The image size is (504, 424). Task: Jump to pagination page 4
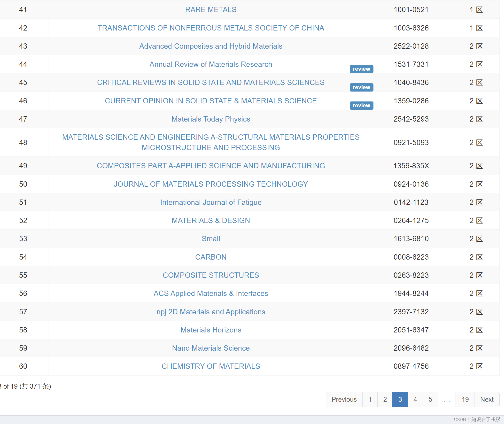click(x=415, y=399)
